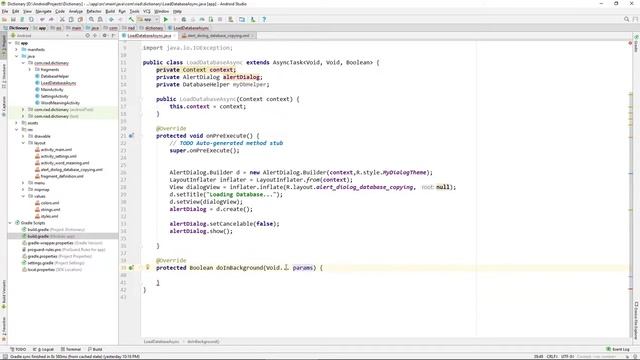
Task: Click the java breadcrumb in navigation bar
Action: click(93, 28)
